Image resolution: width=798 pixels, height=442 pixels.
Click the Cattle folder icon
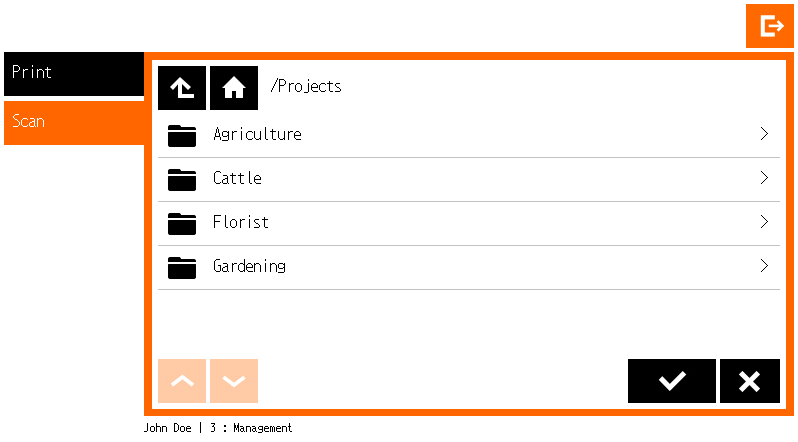pos(182,179)
